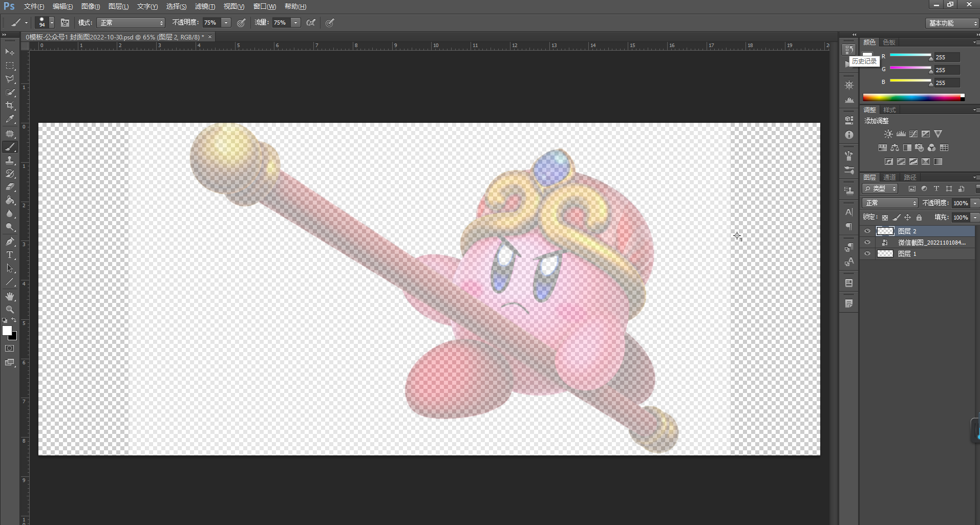Select the Rectangular Marquee tool
This screenshot has width=980, height=525.
(x=10, y=65)
